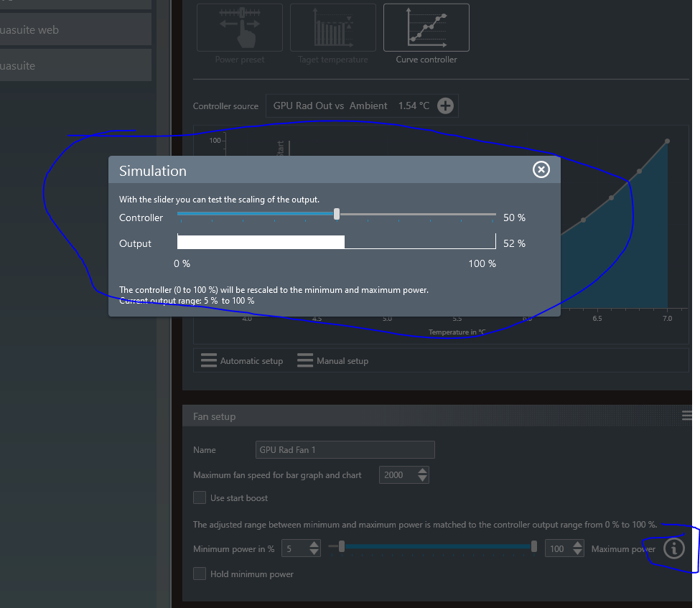700x608 pixels.
Task: Decrease Minimum power with down arrow
Action: (314, 552)
